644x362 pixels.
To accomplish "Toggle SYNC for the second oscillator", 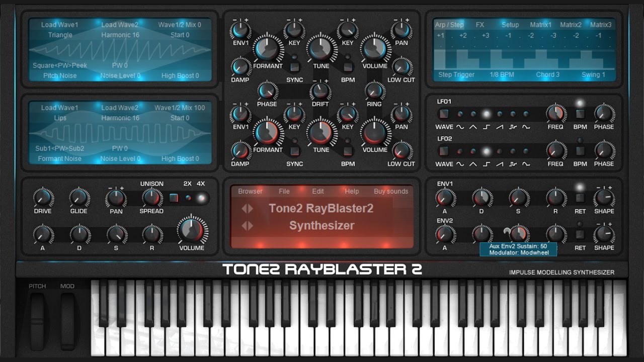I will (295, 150).
